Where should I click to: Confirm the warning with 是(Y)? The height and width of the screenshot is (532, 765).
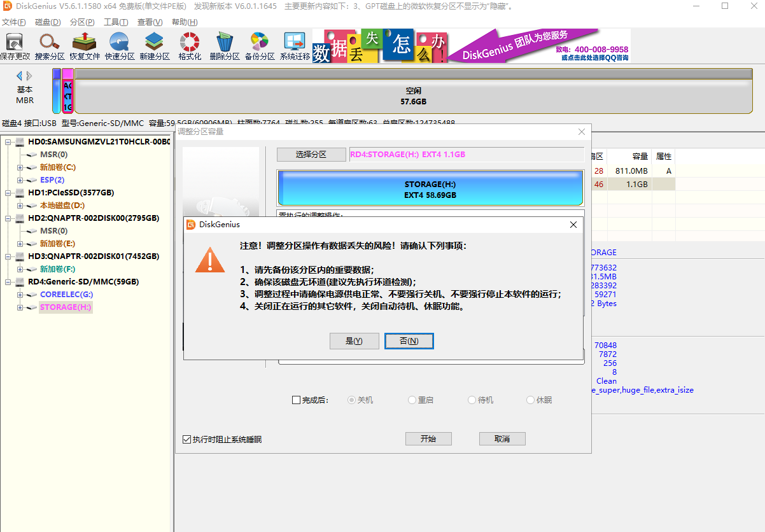click(x=354, y=341)
